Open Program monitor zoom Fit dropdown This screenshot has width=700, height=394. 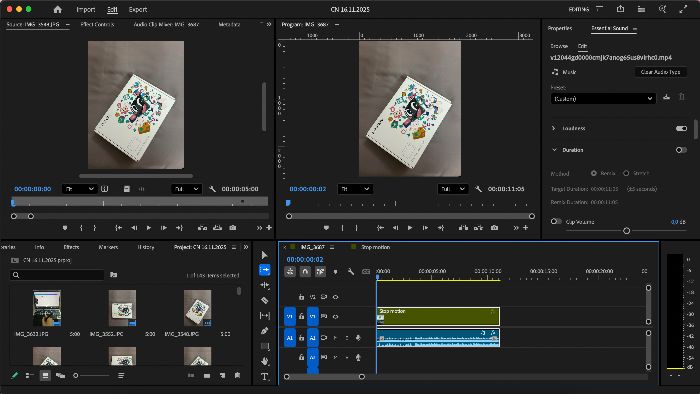[x=355, y=189]
